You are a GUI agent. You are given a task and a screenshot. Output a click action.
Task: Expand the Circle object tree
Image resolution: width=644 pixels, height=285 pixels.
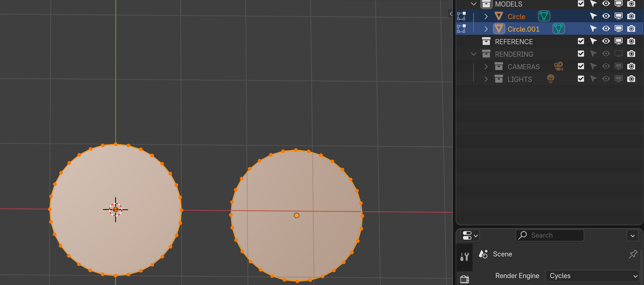click(x=486, y=17)
